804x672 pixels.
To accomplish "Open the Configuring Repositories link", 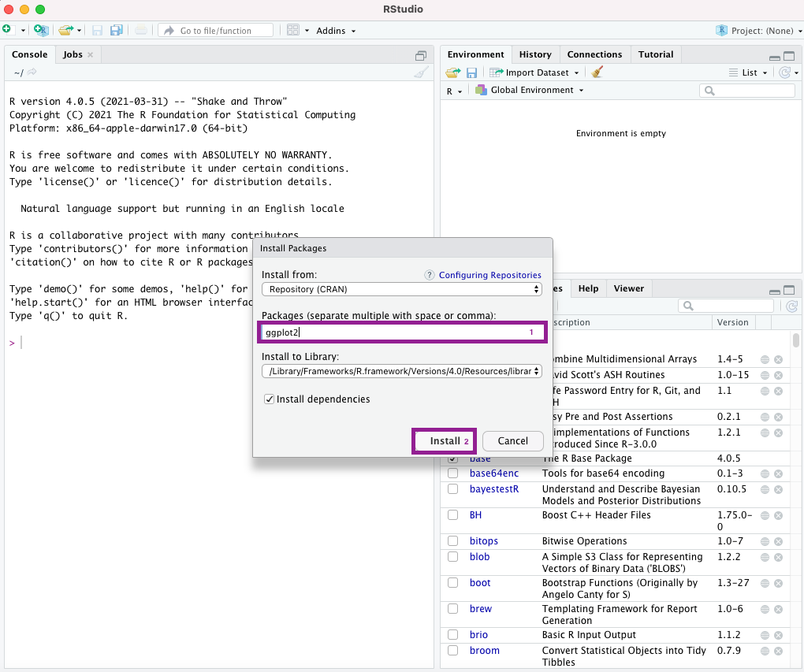I will click(489, 275).
